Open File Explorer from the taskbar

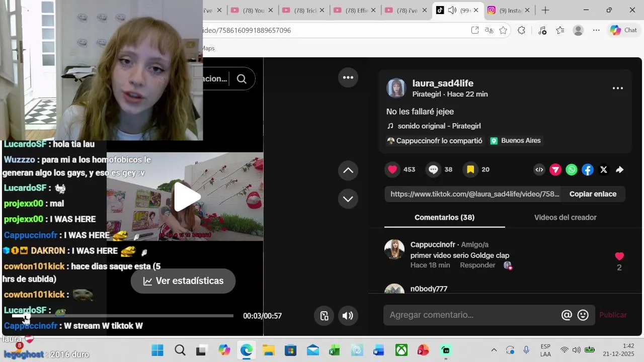click(268, 350)
